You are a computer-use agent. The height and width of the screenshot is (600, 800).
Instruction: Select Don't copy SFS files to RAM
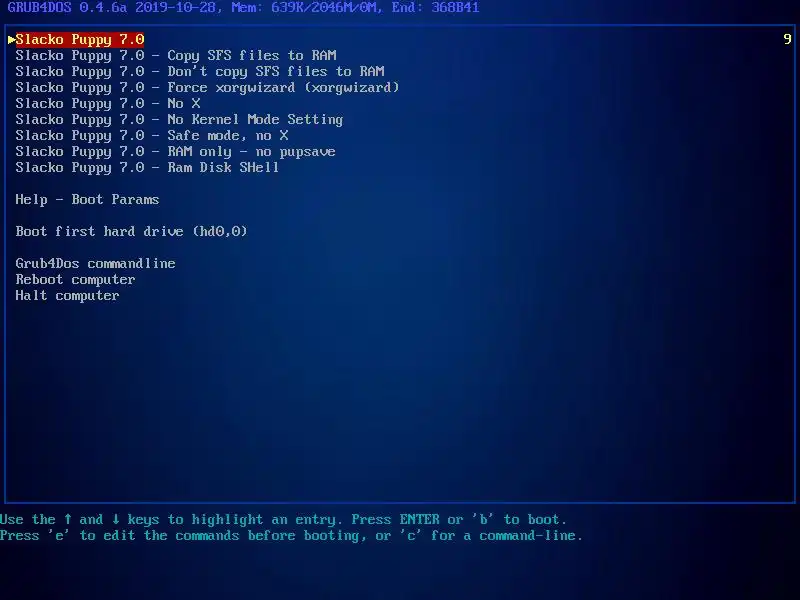coord(200,71)
